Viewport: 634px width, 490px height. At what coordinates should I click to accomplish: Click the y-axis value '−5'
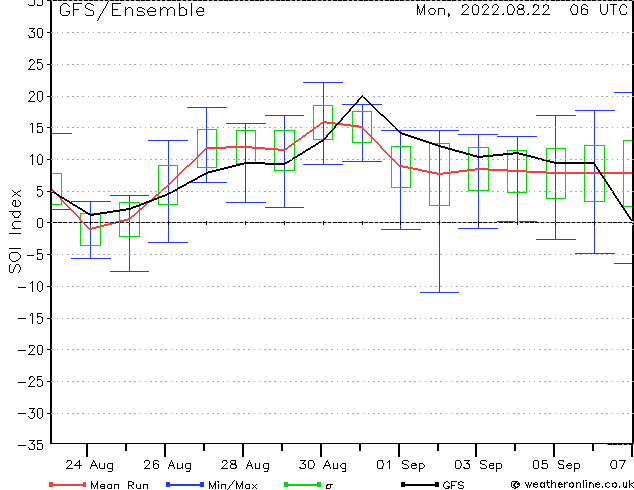click(34, 255)
